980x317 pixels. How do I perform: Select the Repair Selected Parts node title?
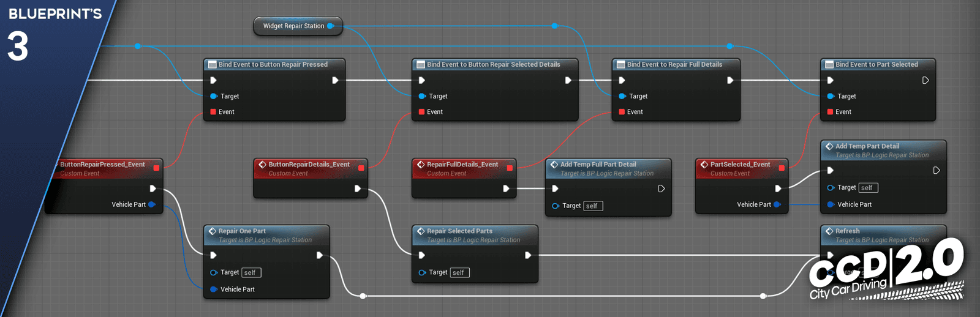tap(459, 231)
